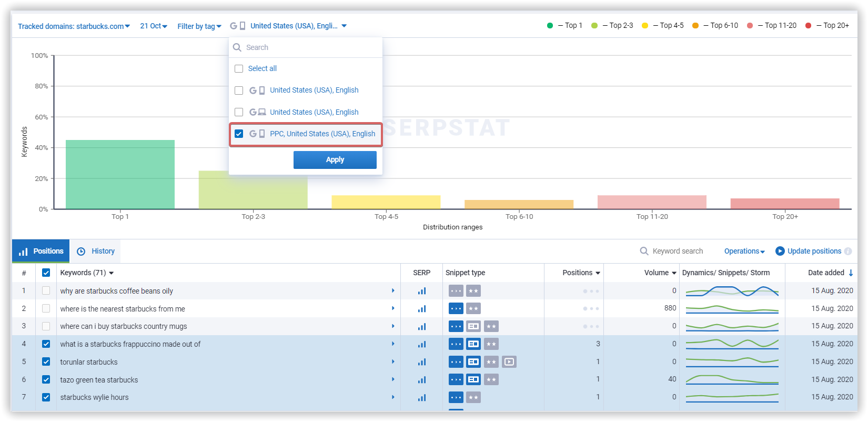Expand row arrow for 'torunlar starbucks' keyword

pyautogui.click(x=393, y=361)
